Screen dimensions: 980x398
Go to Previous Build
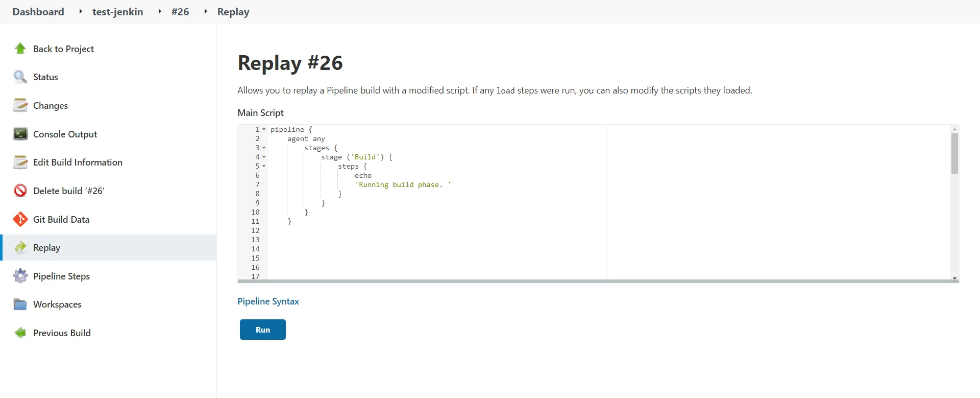point(62,333)
